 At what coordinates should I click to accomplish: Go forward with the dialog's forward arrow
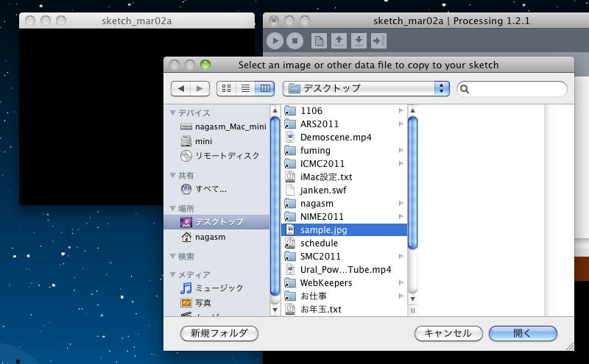click(200, 88)
